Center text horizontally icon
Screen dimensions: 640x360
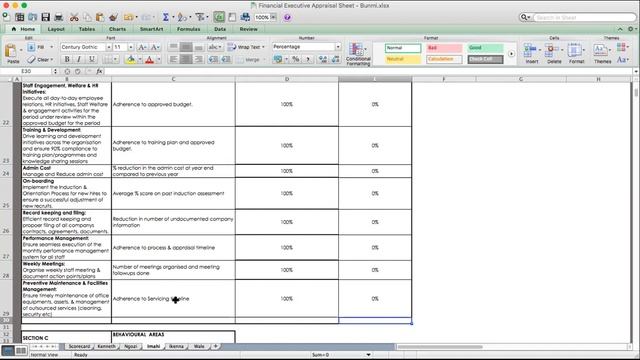pos(186,60)
